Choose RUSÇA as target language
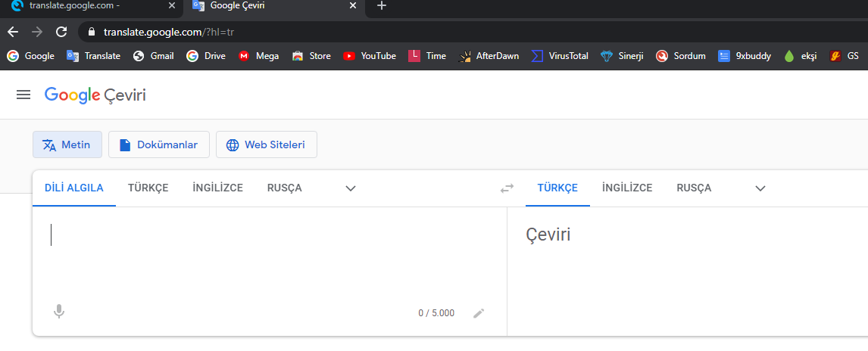Image resolution: width=868 pixels, height=351 pixels. pyautogui.click(x=694, y=188)
